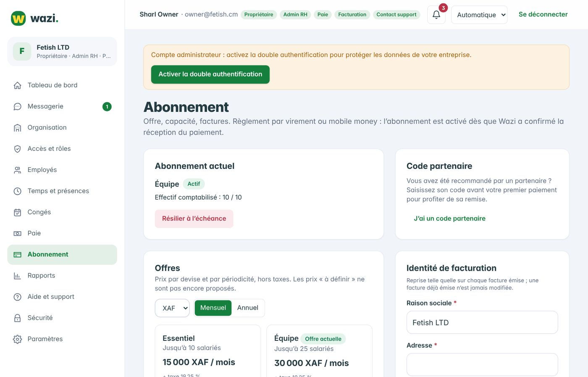This screenshot has width=588, height=377.
Task: Click the Propriétaire role badge
Action: coord(259,15)
